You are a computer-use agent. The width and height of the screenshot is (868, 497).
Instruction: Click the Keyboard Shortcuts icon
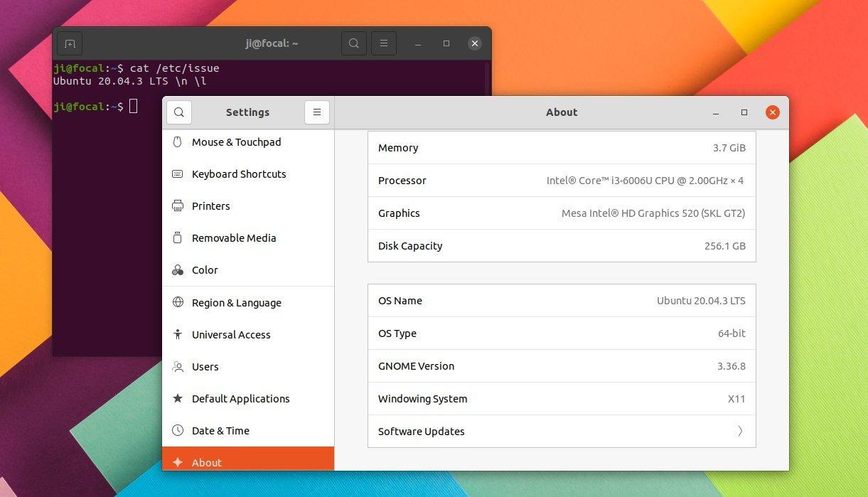click(178, 174)
